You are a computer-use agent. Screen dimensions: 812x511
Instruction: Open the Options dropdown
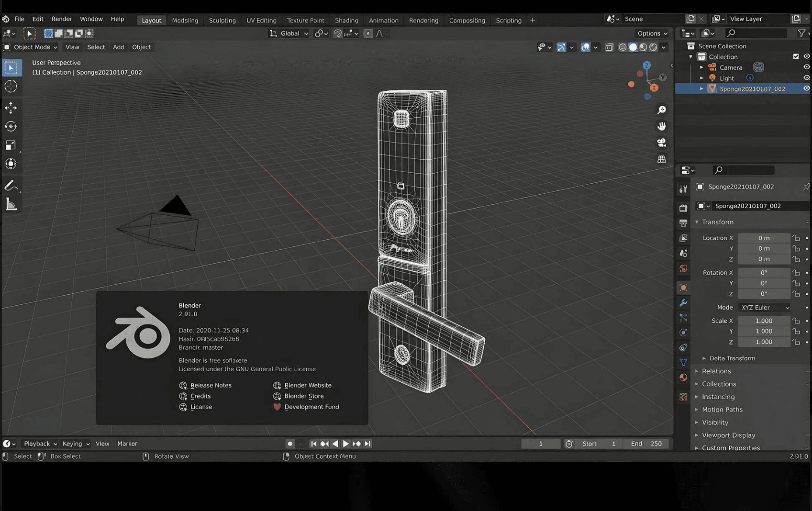tap(652, 33)
